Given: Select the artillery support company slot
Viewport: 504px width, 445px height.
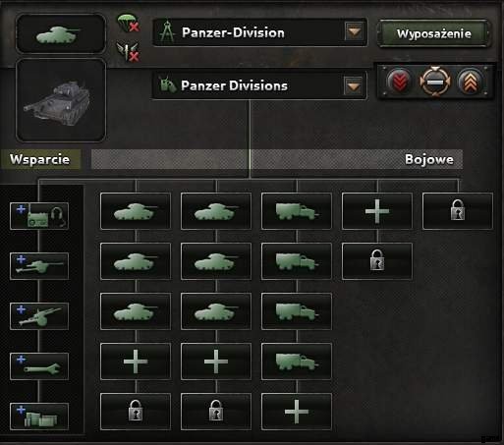Looking at the screenshot, I should click(39, 316).
